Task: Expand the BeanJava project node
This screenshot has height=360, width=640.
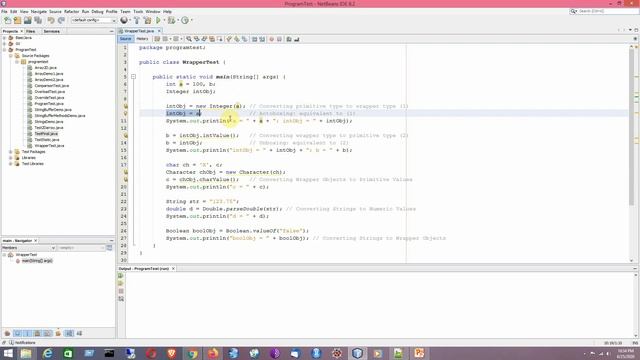Action: pyautogui.click(x=4, y=38)
